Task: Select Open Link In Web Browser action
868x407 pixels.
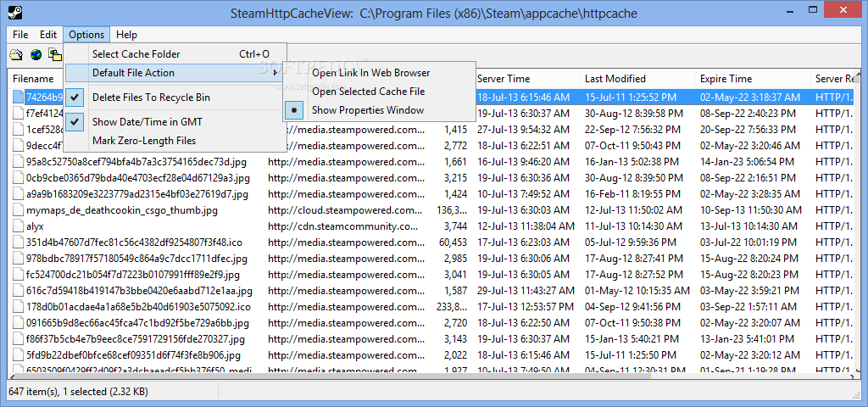Action: (379, 73)
